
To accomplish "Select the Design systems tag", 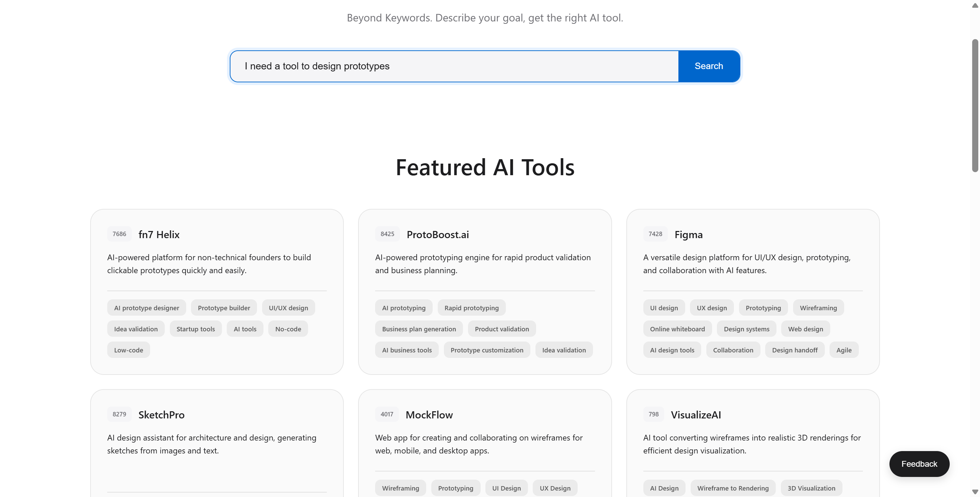I will [x=746, y=329].
